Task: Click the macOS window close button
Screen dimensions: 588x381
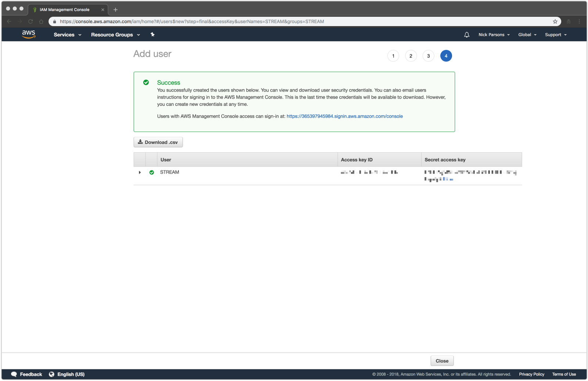Action: click(x=8, y=8)
